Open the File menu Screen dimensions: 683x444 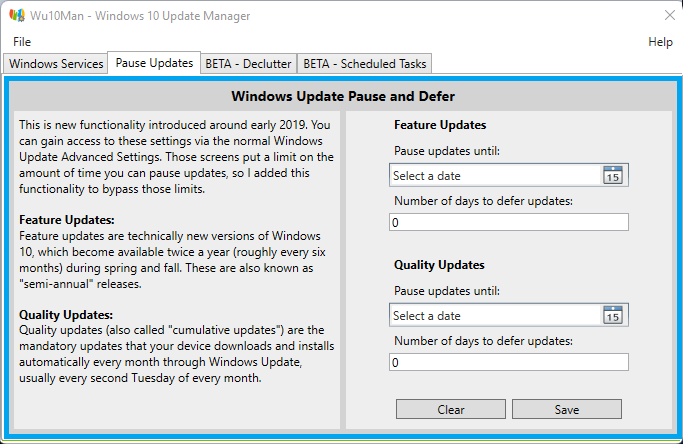22,42
